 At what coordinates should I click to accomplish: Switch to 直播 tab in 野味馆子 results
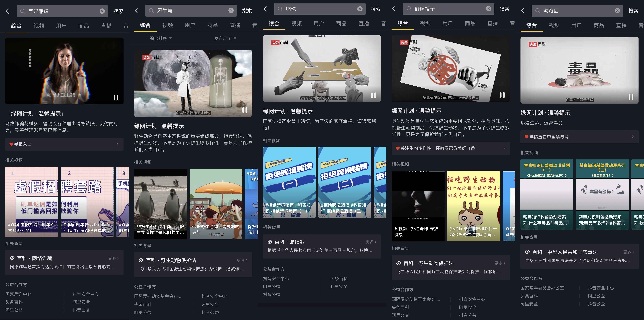[493, 23]
